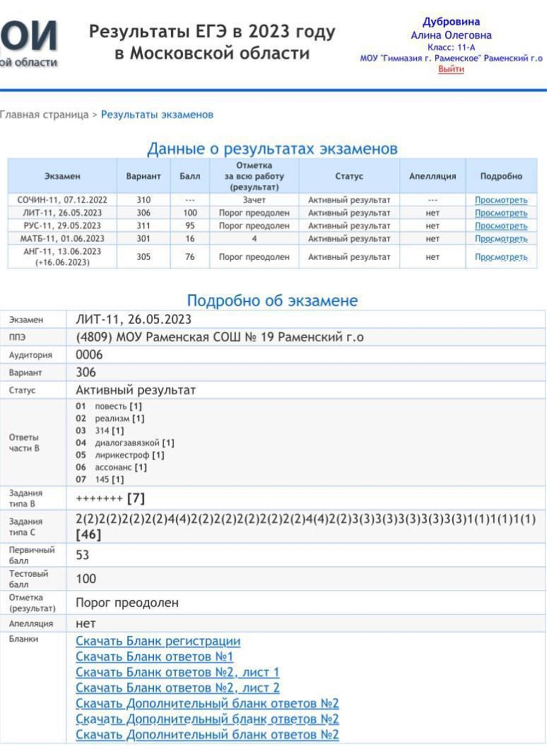Click variant 301 in МАТБ-11 row

(143, 238)
